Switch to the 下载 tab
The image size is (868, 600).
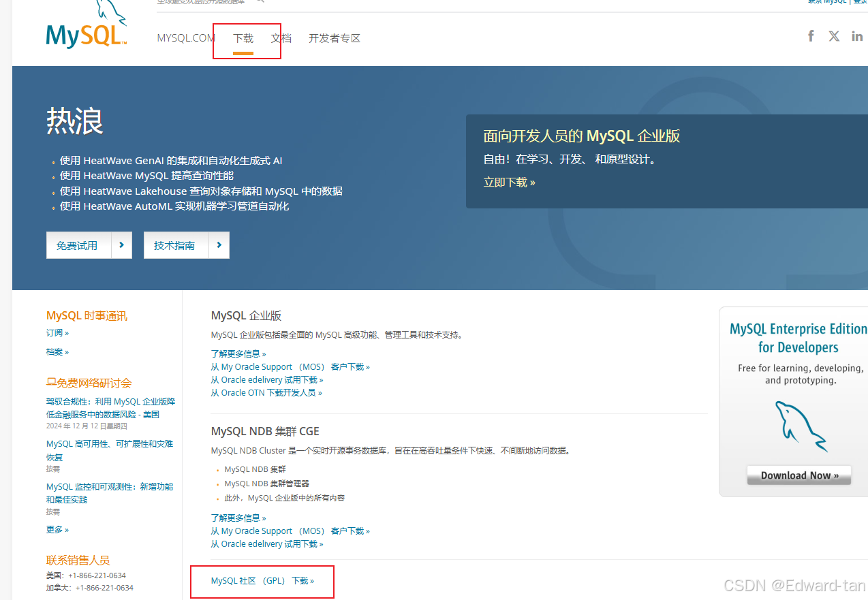point(243,38)
